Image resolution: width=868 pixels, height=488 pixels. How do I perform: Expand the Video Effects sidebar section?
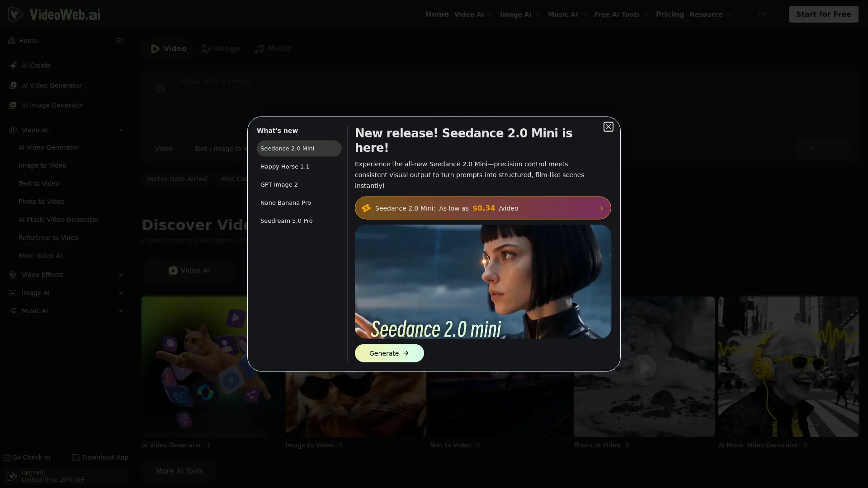121,275
